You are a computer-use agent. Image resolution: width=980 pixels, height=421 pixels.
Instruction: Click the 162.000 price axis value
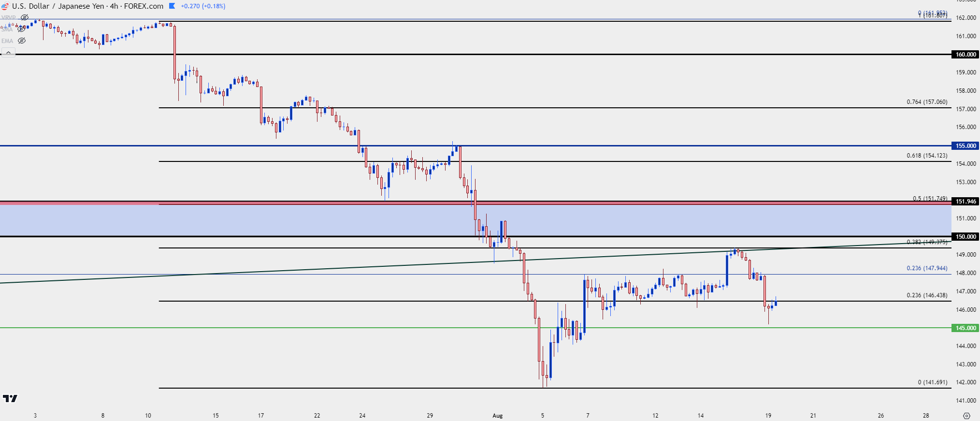point(966,18)
